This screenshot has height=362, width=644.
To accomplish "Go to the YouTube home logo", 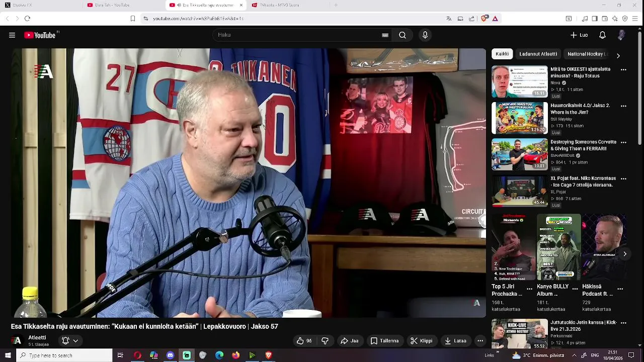I will coord(40,35).
